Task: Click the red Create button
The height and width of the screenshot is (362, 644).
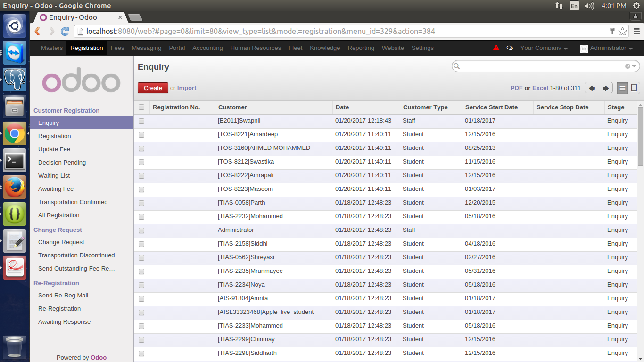Action: pyautogui.click(x=153, y=88)
